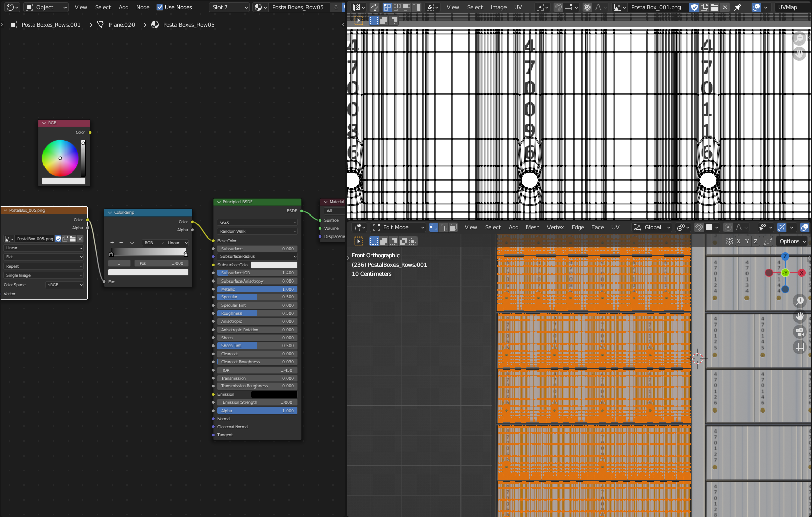Zoom viewport with magnifier gizmo
This screenshot has width=812, height=517.
(x=800, y=301)
